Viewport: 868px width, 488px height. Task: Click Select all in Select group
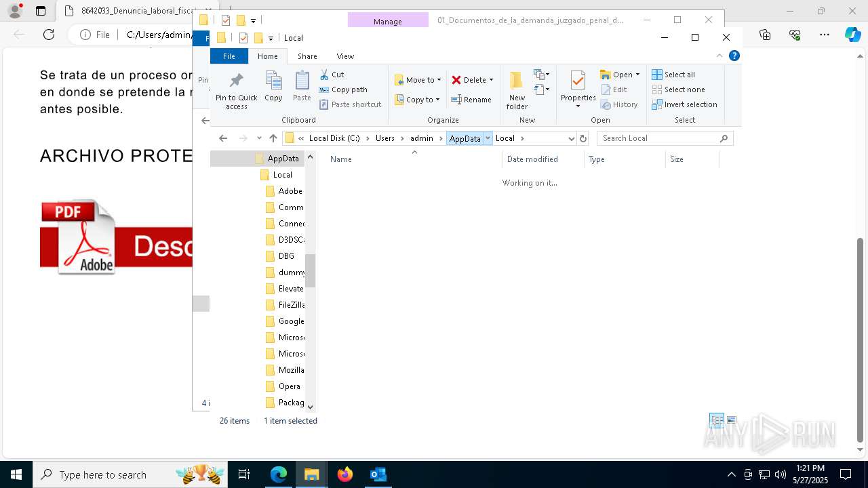tap(673, 75)
